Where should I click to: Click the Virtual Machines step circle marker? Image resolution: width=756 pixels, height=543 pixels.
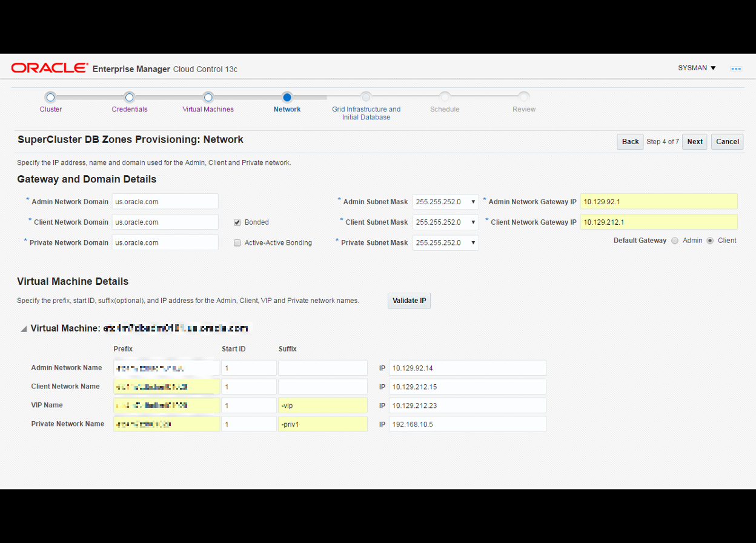(208, 97)
